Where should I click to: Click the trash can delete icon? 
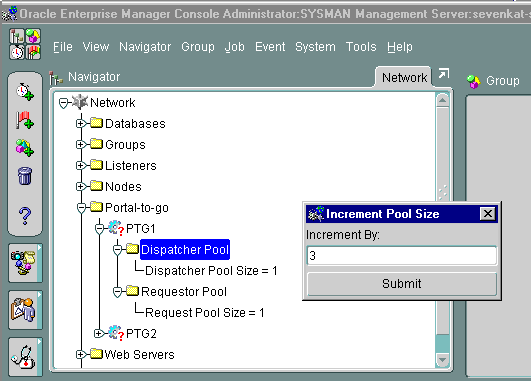25,176
